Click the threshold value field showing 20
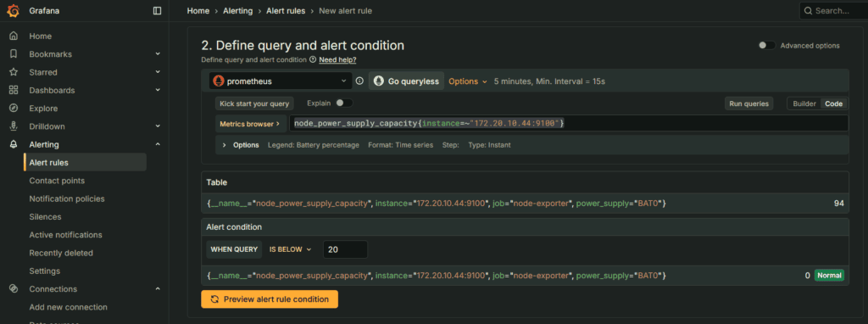Viewport: 868px width, 324px height. (345, 249)
